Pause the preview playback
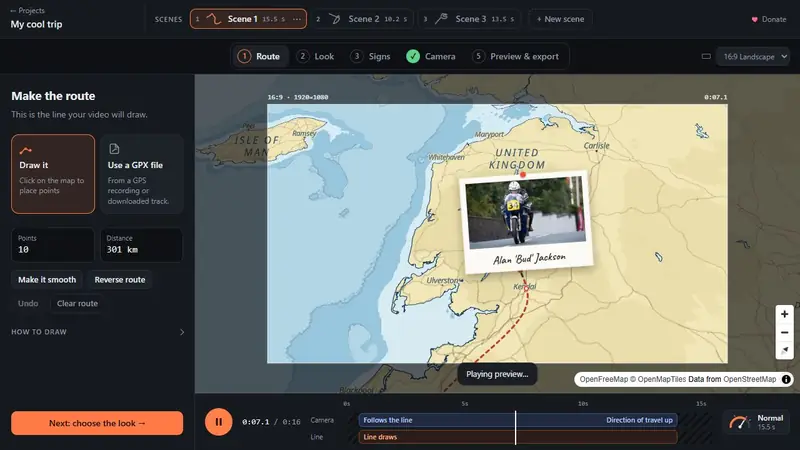 coord(218,422)
